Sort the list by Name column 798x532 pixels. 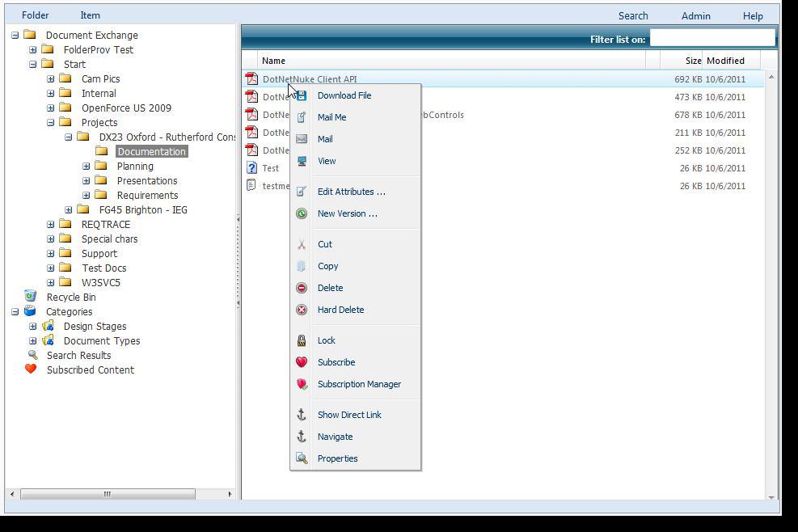click(273, 61)
